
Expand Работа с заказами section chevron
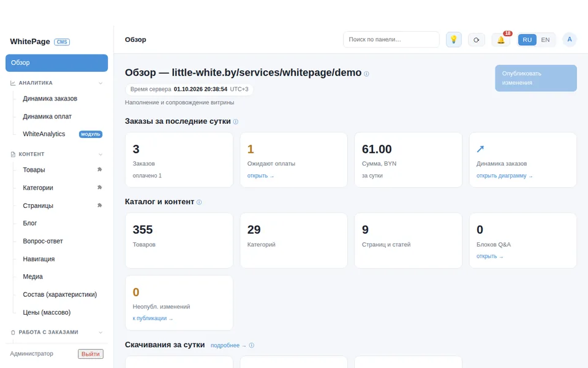(x=100, y=332)
